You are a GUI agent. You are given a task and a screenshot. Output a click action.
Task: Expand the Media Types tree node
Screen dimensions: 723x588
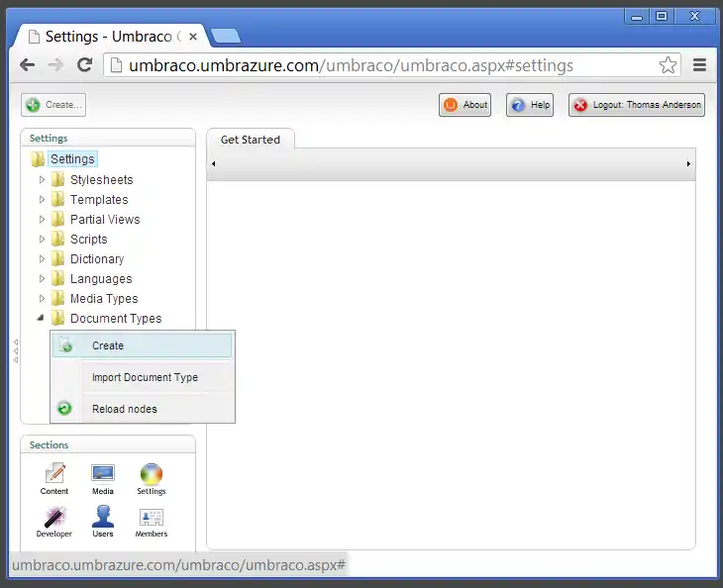coord(42,298)
